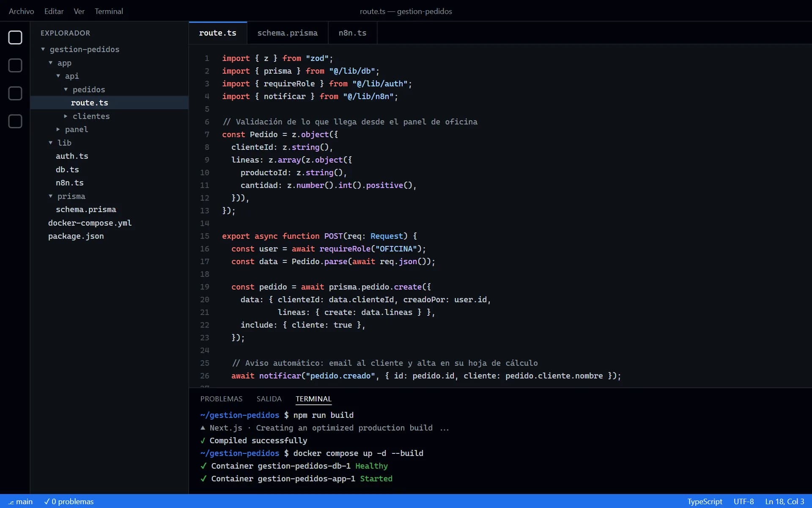Open the Terminal menu
This screenshot has height=508, width=812.
[109, 11]
